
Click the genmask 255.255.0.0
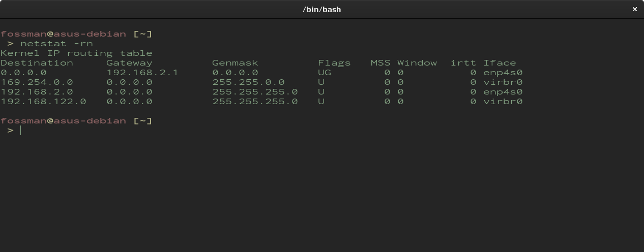click(248, 82)
